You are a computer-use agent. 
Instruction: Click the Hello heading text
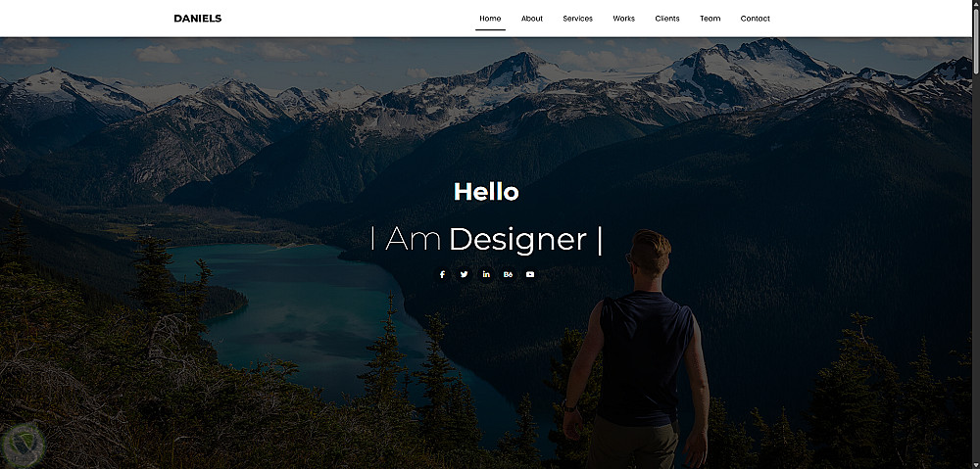[x=486, y=192]
